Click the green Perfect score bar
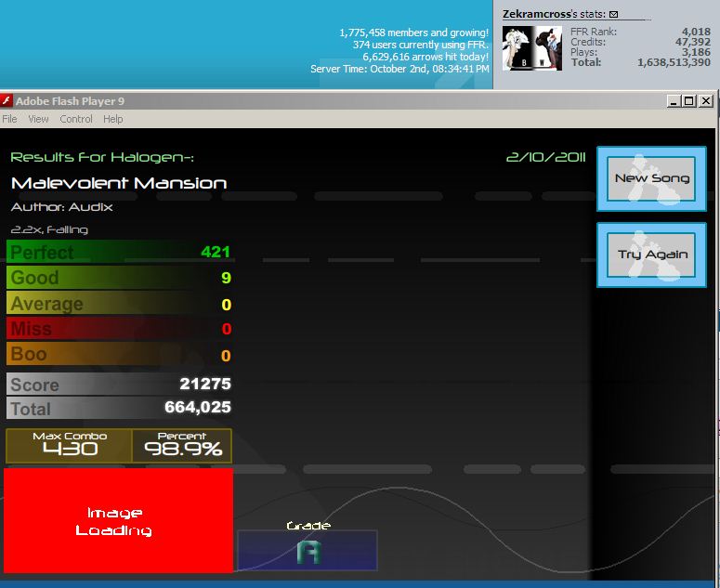Viewport: 720px width, 588px height. pos(120,252)
